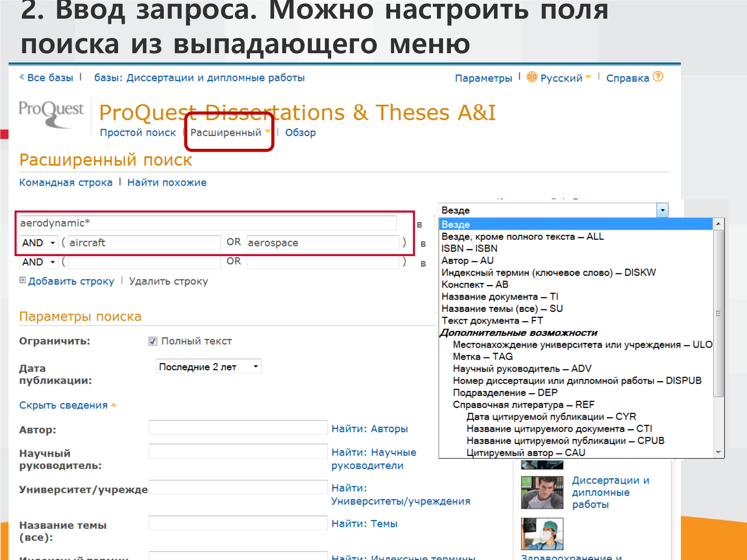The width and height of the screenshot is (747, 560).
Task: Open Найти похожие link
Action: 167,182
